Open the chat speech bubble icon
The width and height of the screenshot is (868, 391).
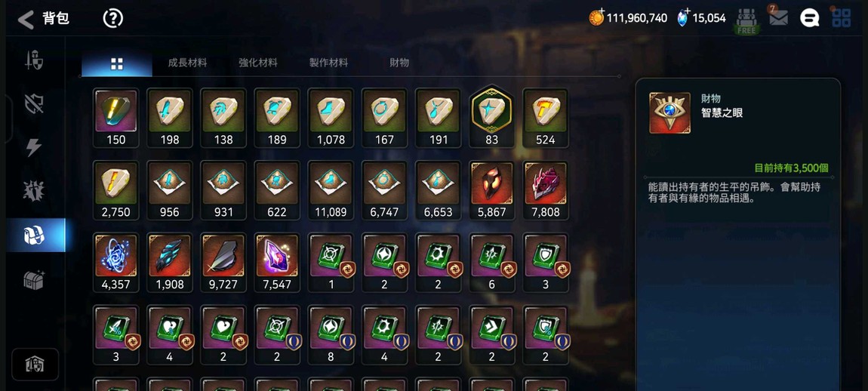tap(809, 18)
